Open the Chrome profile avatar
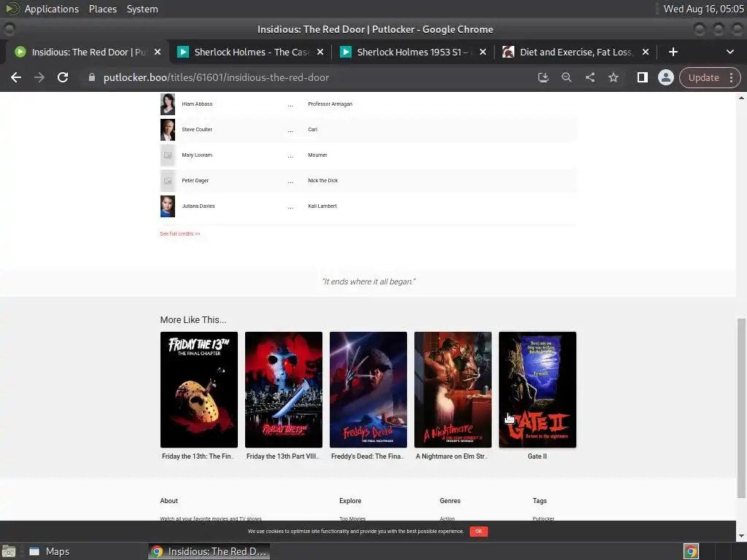 (x=665, y=77)
